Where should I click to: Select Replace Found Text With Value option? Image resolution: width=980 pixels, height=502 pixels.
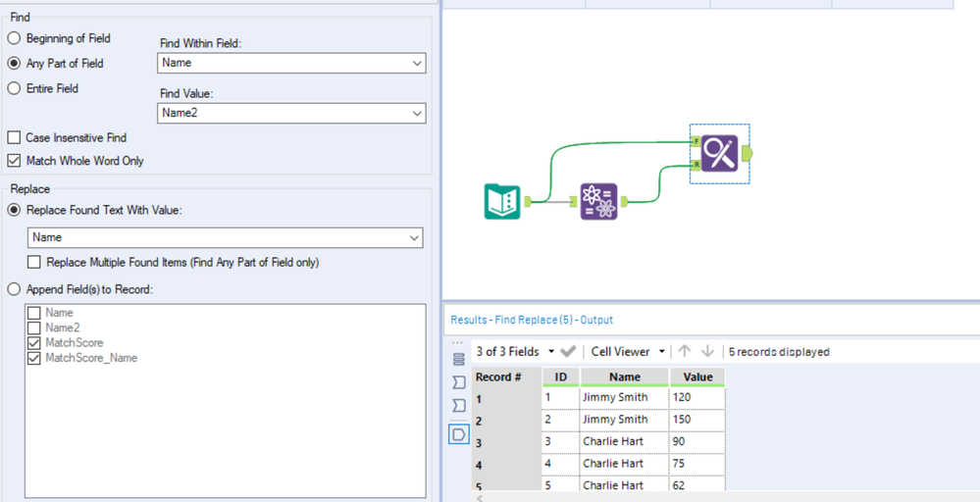(x=14, y=211)
